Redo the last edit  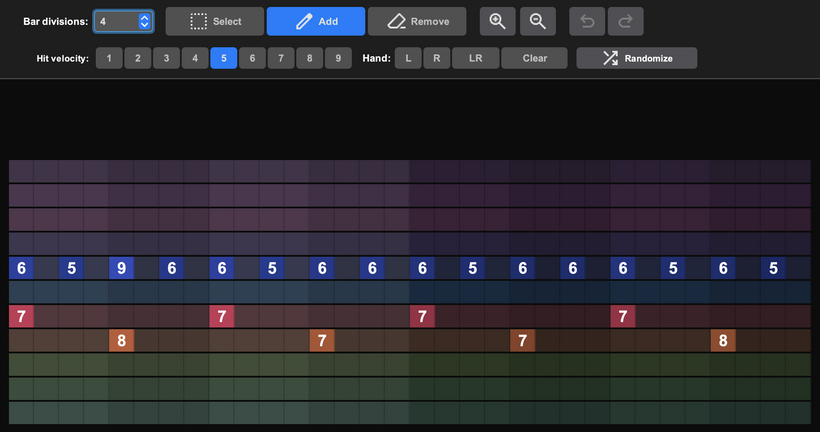click(625, 21)
